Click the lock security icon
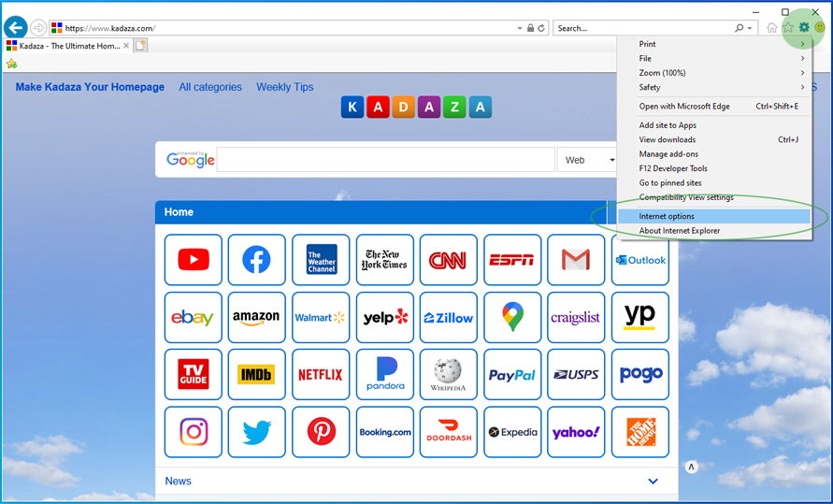The image size is (833, 504). 530,28
